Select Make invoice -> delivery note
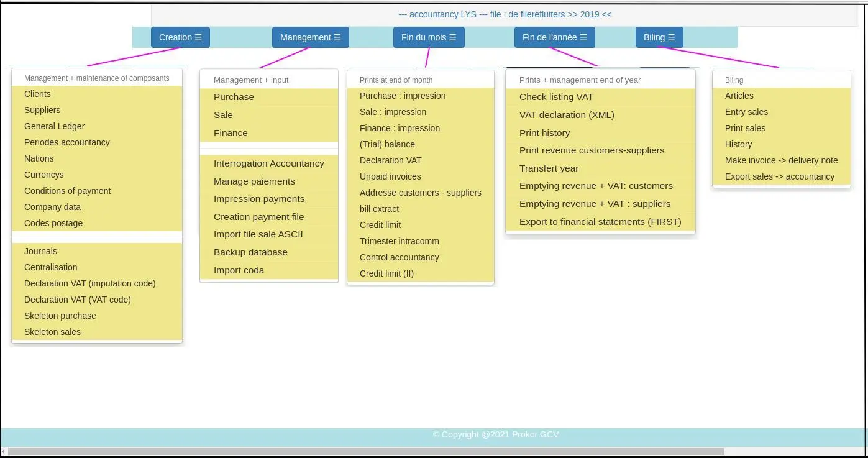Screen dimensions: 868x458 pos(781,160)
